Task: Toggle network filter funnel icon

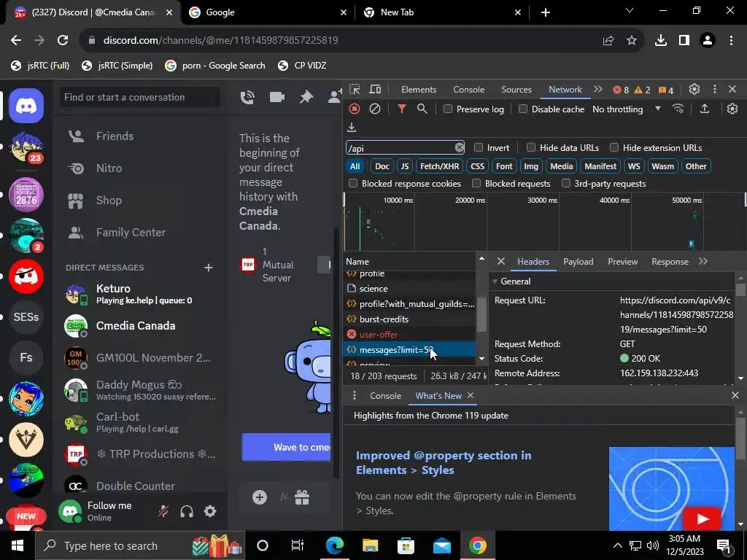Action: (402, 109)
